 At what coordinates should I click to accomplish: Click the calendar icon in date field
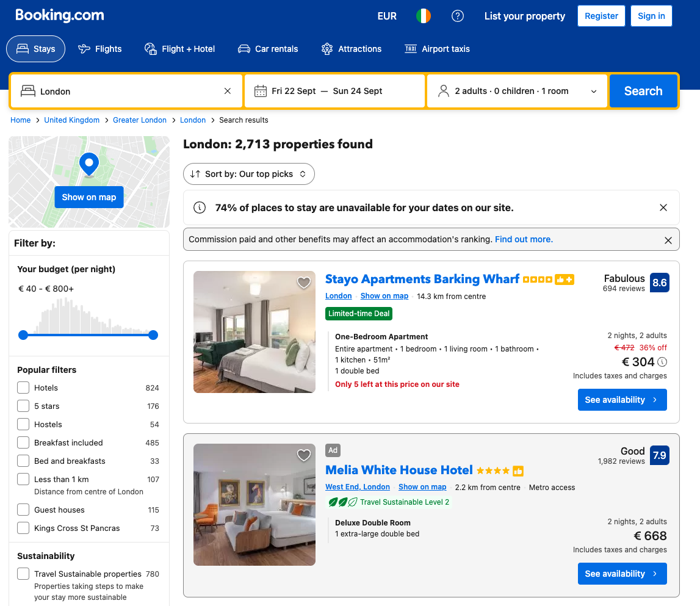point(260,91)
